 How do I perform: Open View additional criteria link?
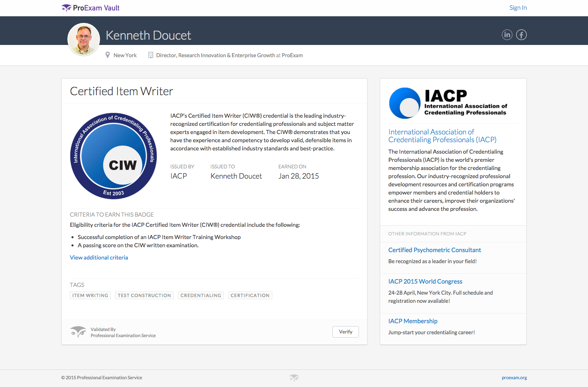pyautogui.click(x=99, y=257)
